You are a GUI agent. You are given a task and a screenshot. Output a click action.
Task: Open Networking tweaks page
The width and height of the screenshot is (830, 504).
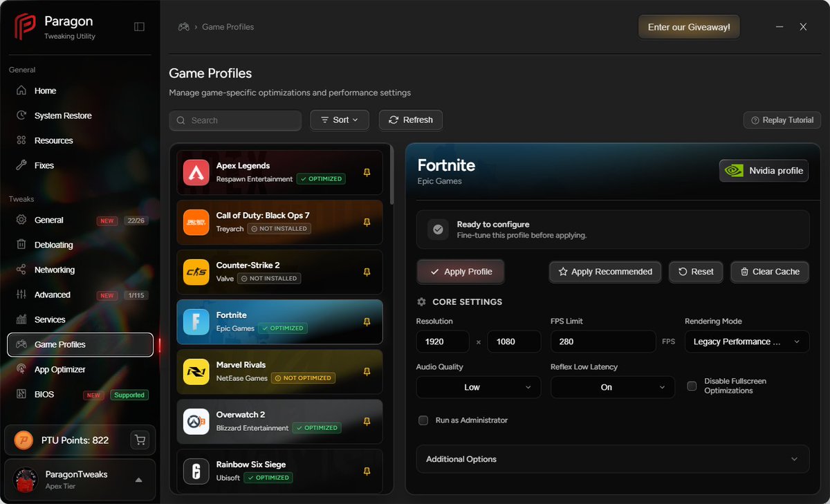(x=80, y=270)
